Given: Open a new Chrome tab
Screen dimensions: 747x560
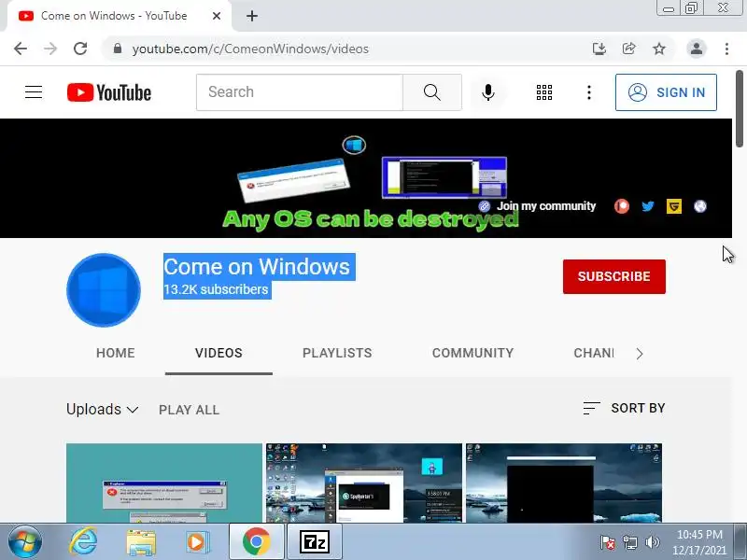Looking at the screenshot, I should tap(252, 16).
